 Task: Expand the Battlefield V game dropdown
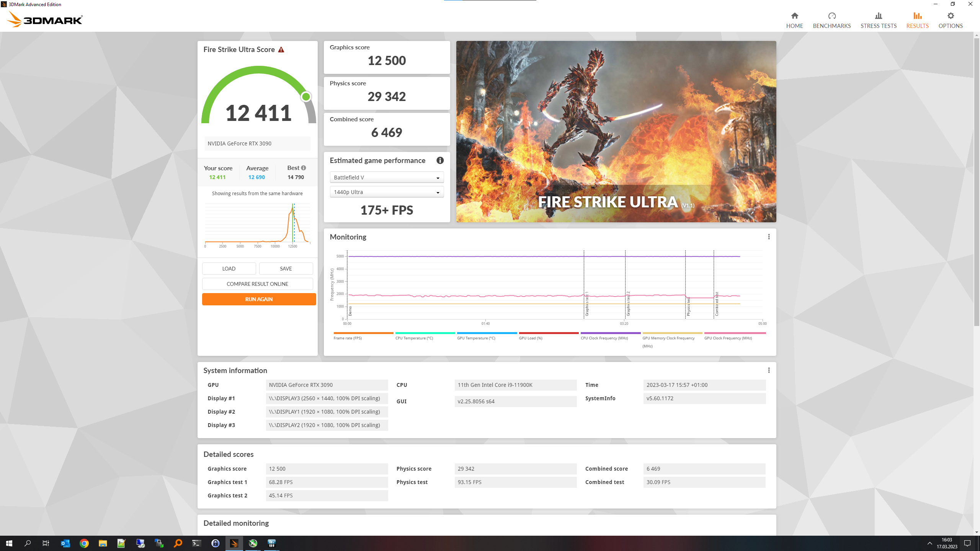(x=387, y=177)
